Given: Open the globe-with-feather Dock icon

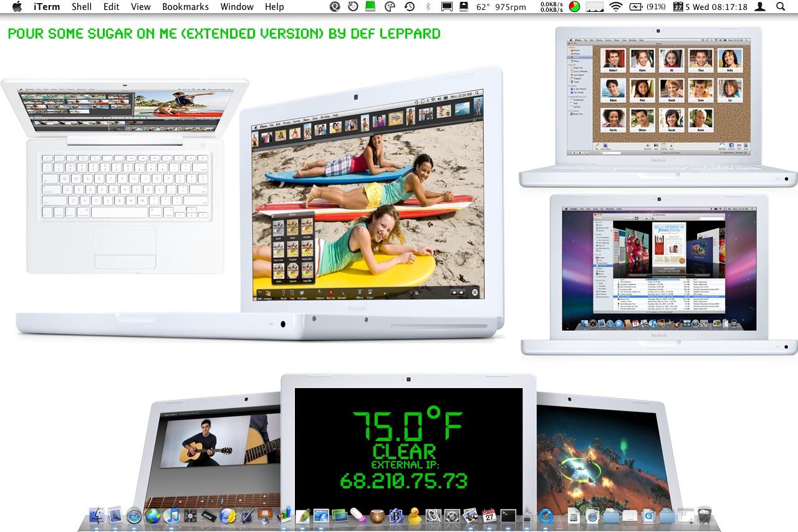Looking at the screenshot, I should tap(228, 515).
